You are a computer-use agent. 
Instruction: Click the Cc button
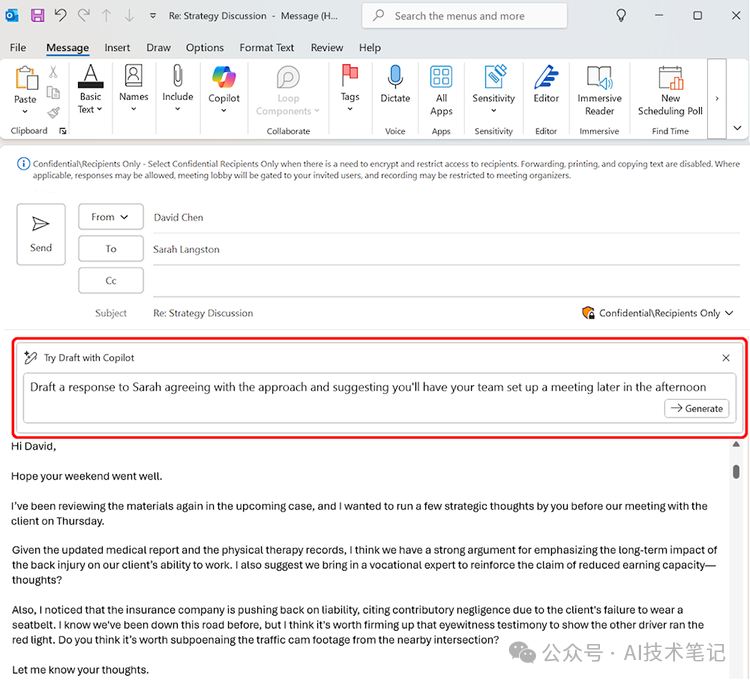(110, 281)
